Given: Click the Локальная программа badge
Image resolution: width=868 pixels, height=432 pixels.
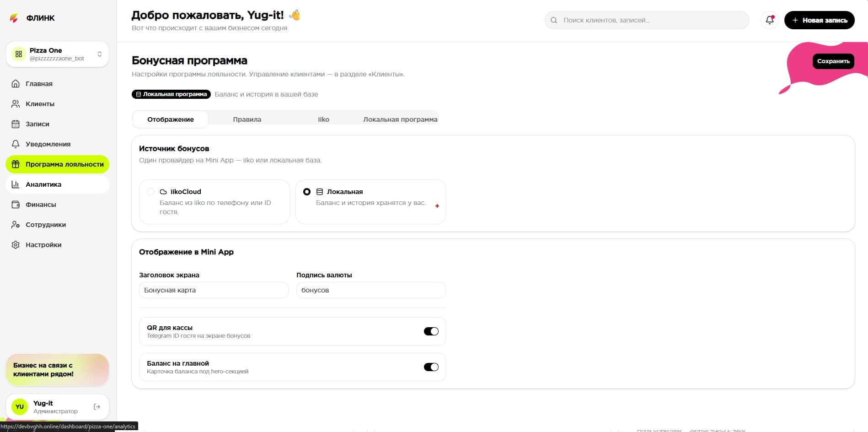Looking at the screenshot, I should pos(171,94).
